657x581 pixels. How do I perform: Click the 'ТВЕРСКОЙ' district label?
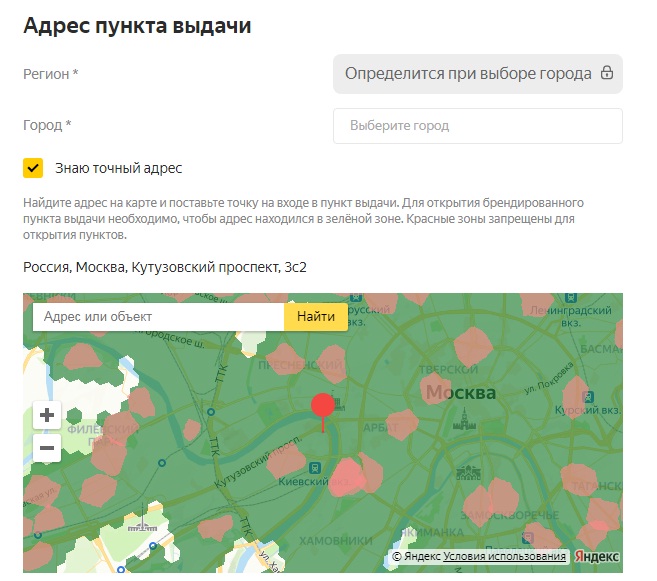(x=448, y=369)
